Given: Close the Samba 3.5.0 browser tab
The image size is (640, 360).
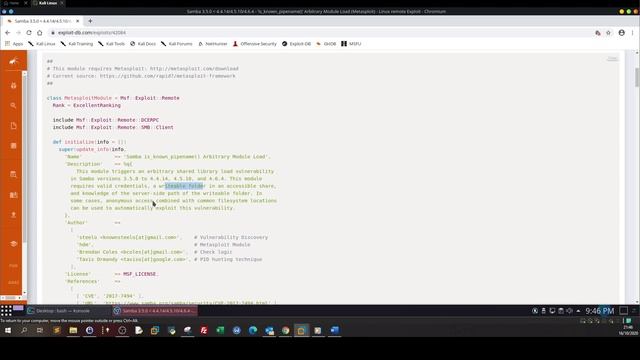Looking at the screenshot, I should [x=78, y=21].
